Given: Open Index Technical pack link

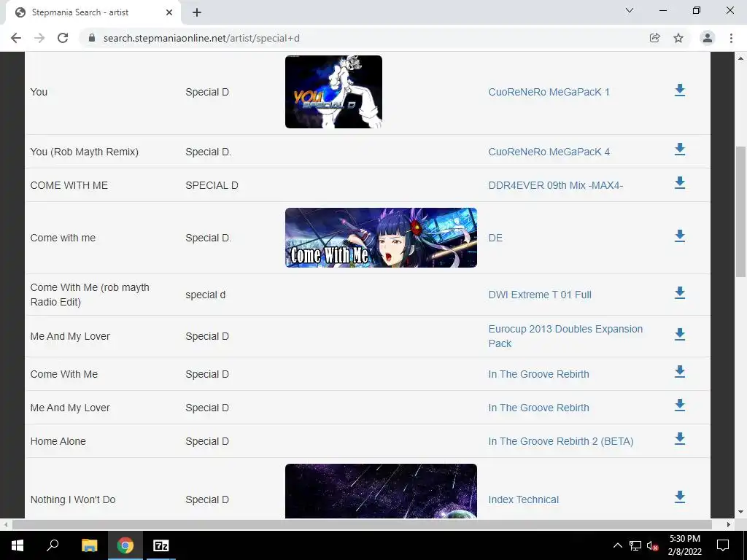Looking at the screenshot, I should coord(524,499).
